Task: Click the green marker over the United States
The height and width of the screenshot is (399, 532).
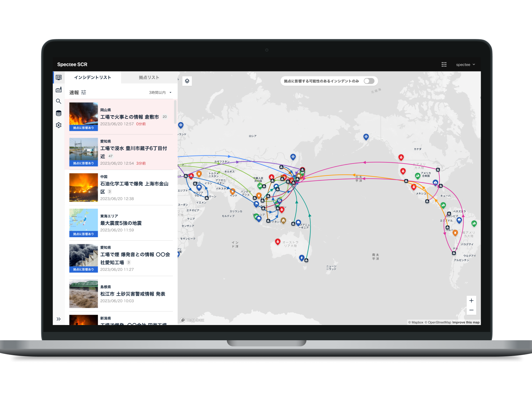Action: pos(418,176)
